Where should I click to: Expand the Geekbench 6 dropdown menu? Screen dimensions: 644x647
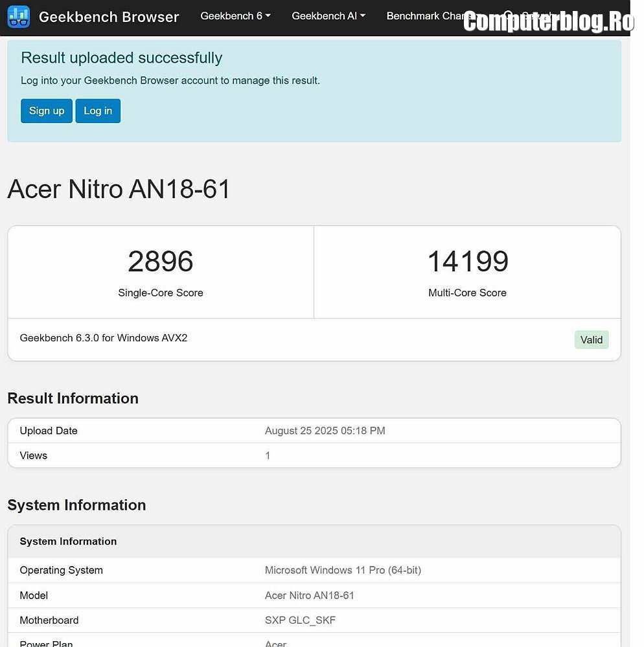(235, 16)
